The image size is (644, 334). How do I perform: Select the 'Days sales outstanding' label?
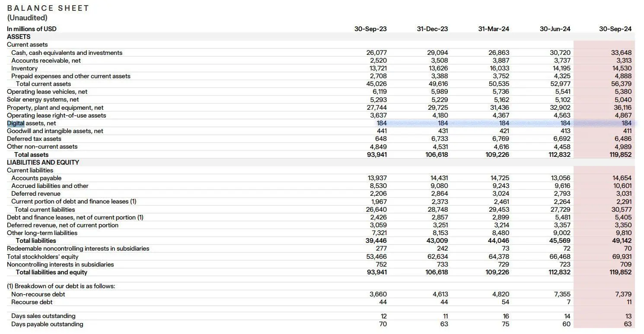click(x=43, y=316)
